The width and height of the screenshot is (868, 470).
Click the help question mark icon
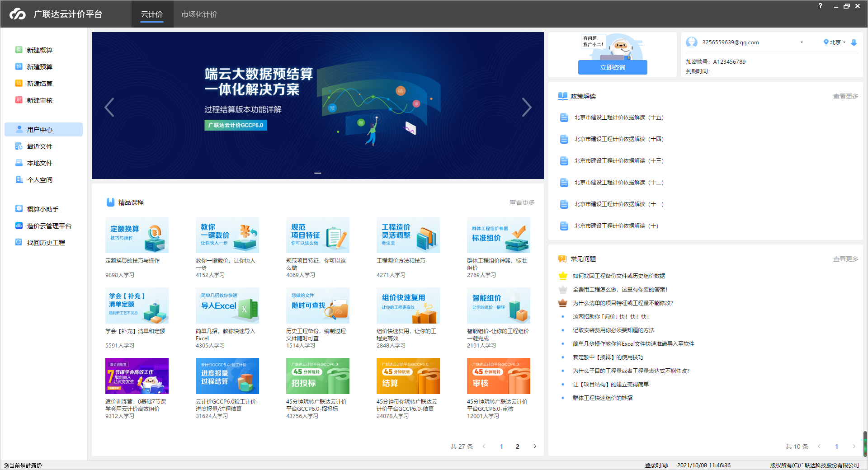[820, 6]
